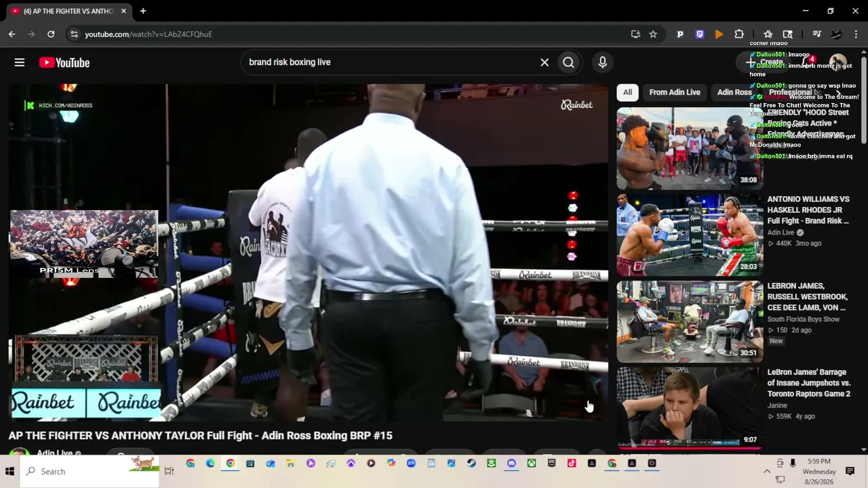Open Chrome's tab search icon
Image resolution: width=868 pixels, height=488 pixels.
pos(787,34)
